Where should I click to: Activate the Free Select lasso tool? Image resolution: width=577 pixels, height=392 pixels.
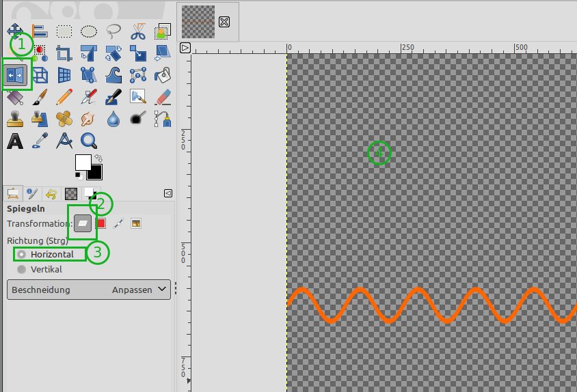tap(113, 31)
